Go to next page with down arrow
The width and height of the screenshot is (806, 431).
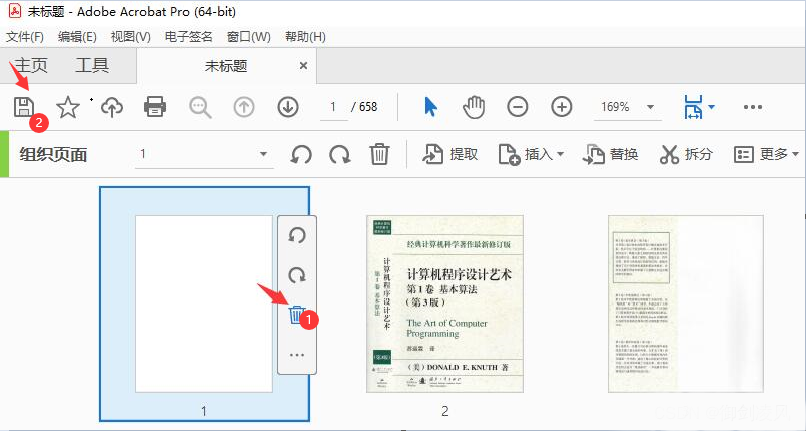[x=288, y=107]
